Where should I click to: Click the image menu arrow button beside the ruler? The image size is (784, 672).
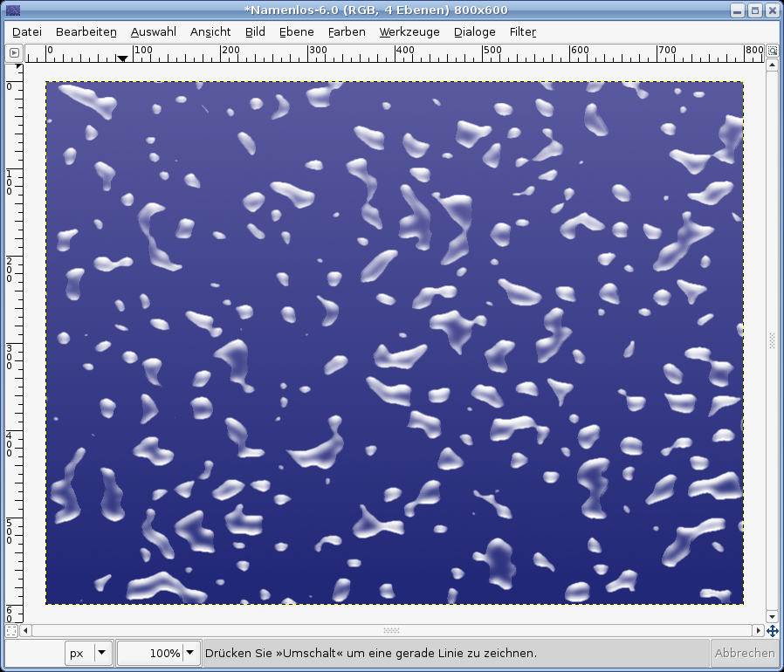(14, 52)
